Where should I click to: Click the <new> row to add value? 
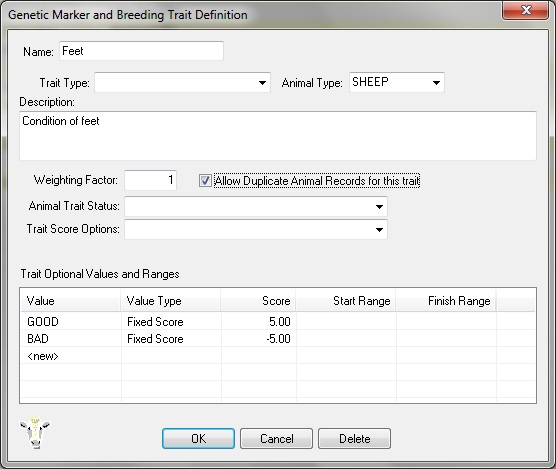(x=277, y=356)
